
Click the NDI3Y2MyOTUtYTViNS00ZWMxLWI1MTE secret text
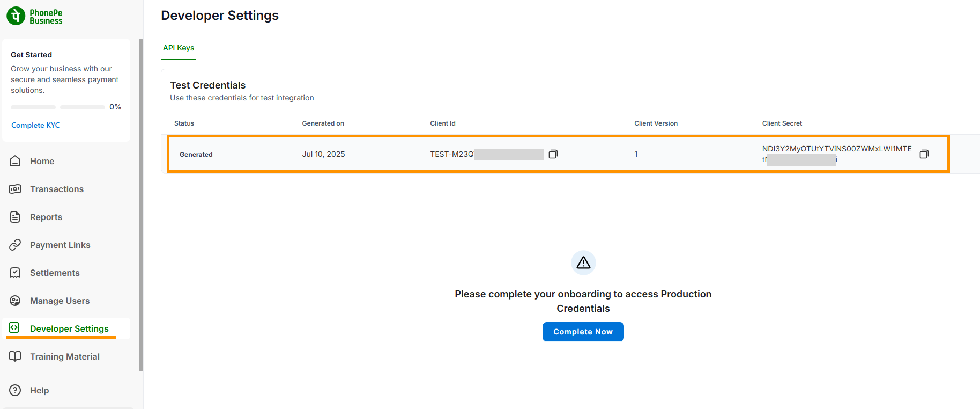click(837, 149)
